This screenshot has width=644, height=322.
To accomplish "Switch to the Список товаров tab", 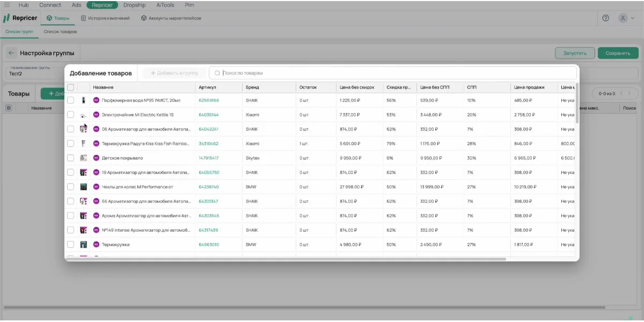I will 60,32.
